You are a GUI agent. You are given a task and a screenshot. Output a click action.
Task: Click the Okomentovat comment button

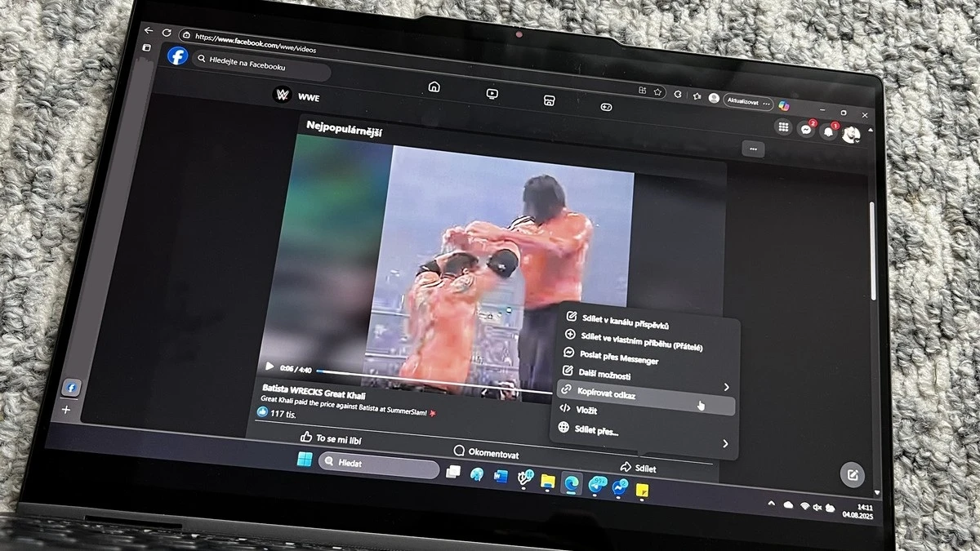pyautogui.click(x=486, y=452)
